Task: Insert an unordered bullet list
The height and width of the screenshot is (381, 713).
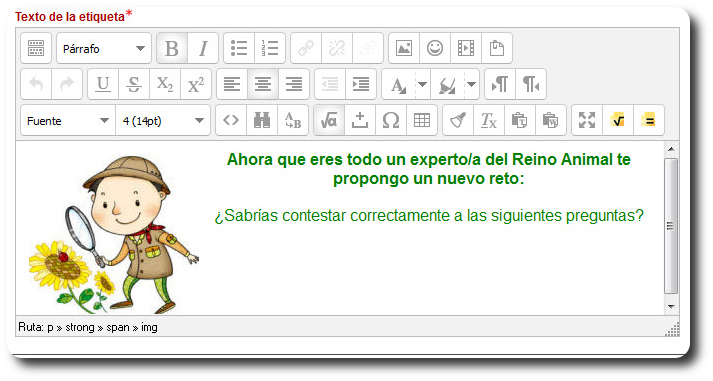Action: click(x=239, y=48)
